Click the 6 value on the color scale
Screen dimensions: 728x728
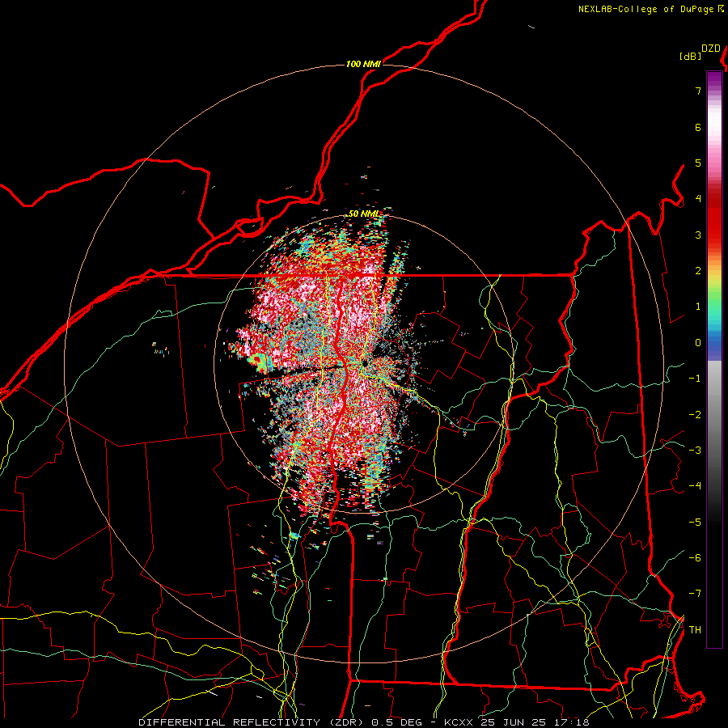pyautogui.click(x=698, y=127)
